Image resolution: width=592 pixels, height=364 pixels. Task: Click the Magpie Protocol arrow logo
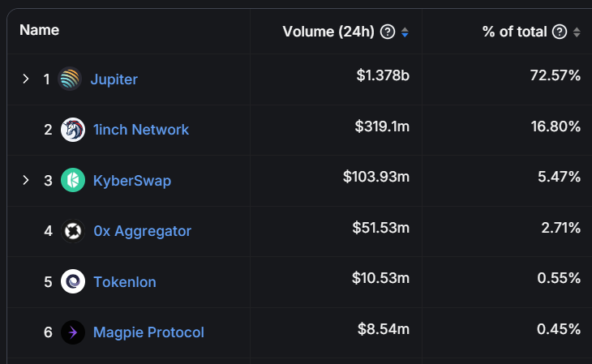pos(73,332)
